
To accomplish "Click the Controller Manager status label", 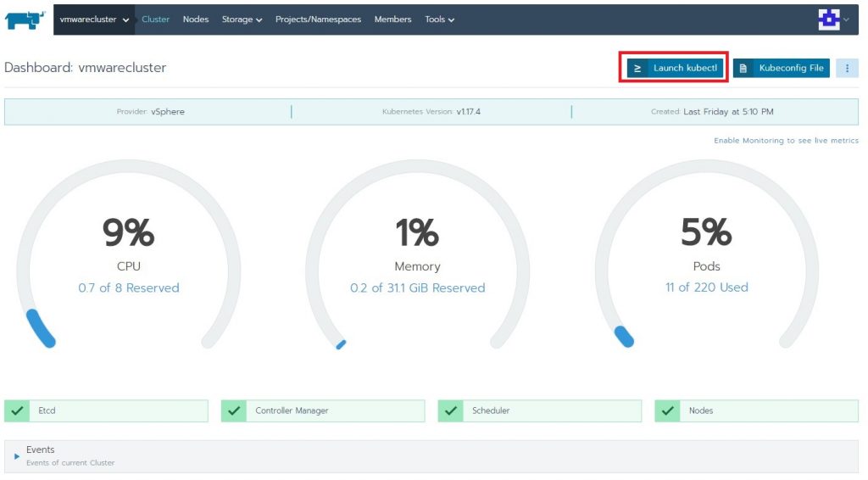I will tap(292, 410).
